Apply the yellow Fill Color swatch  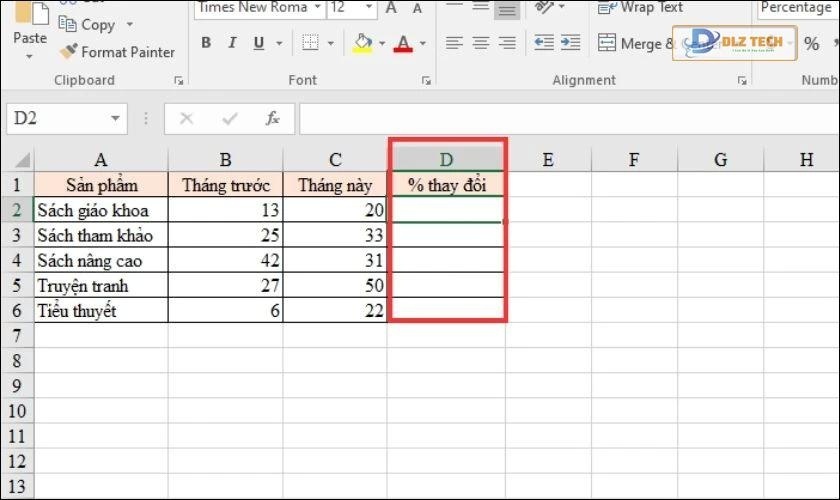[x=361, y=43]
